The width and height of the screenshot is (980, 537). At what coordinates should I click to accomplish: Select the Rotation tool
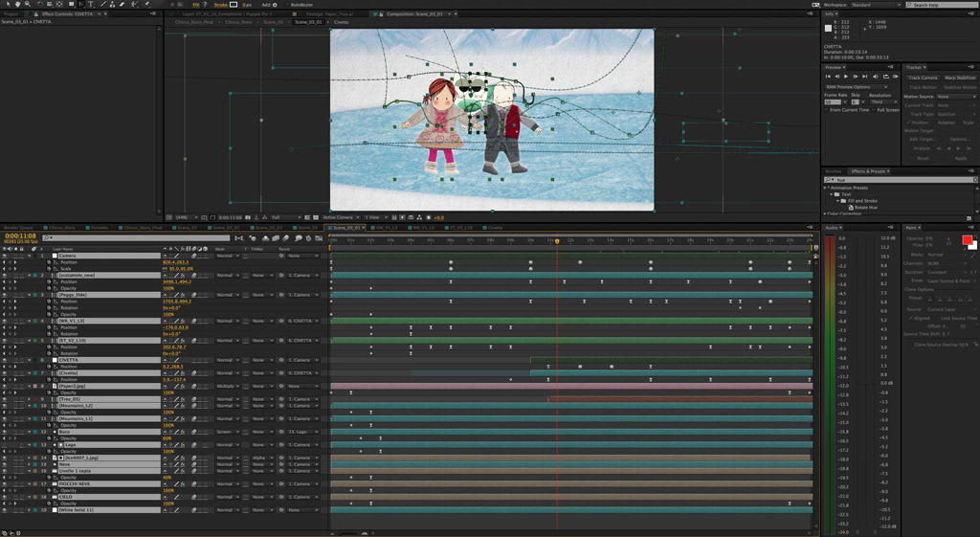40,4
